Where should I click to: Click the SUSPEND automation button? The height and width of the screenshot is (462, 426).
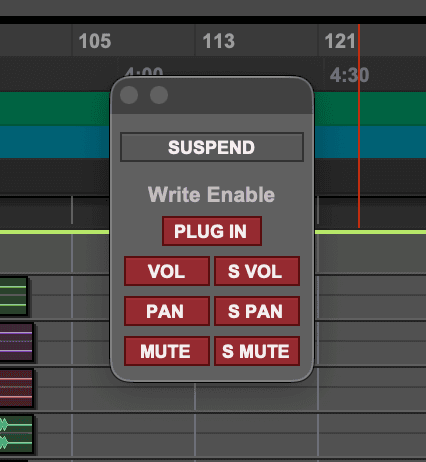[x=212, y=147]
